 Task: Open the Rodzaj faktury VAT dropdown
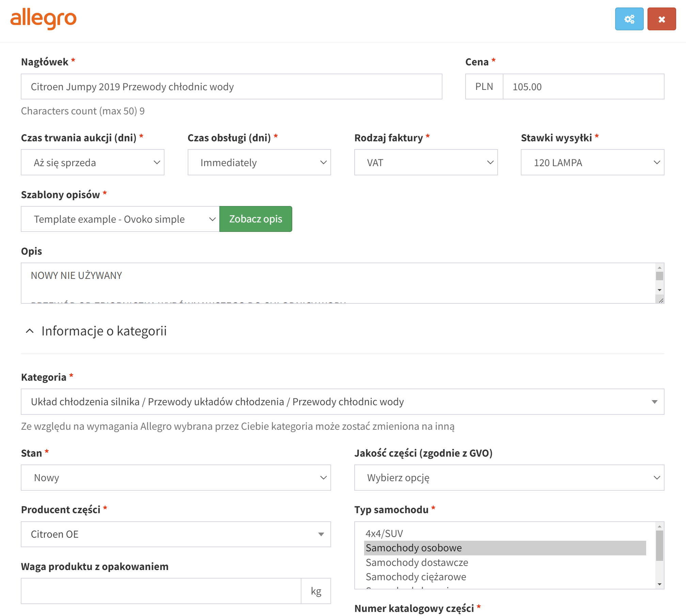pos(425,162)
